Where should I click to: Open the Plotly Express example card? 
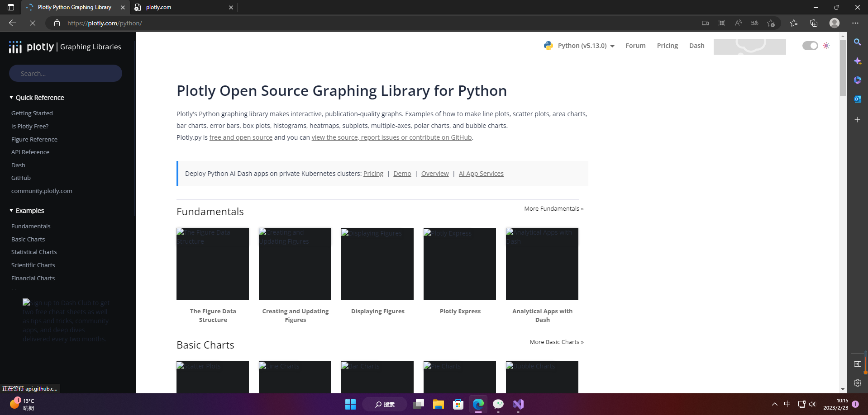[459, 264]
